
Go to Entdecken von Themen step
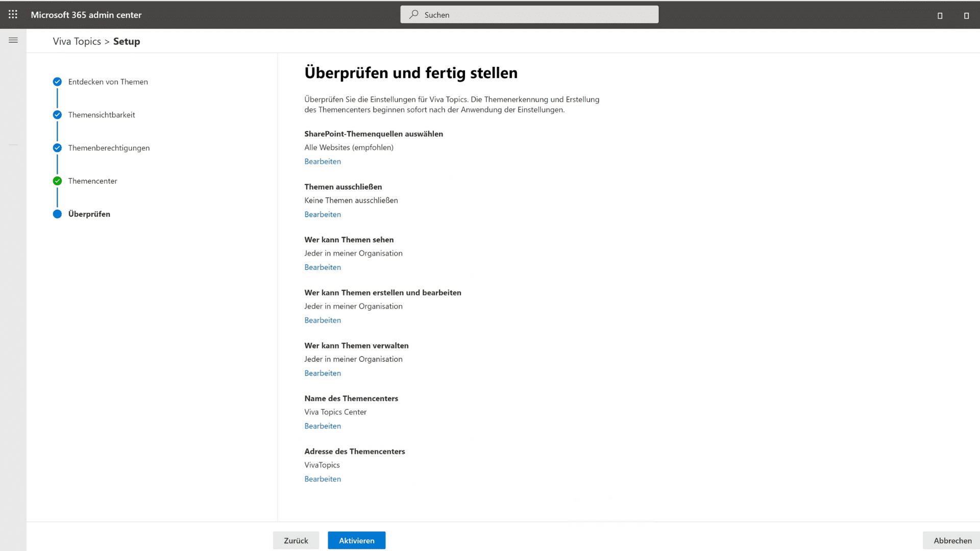(108, 82)
